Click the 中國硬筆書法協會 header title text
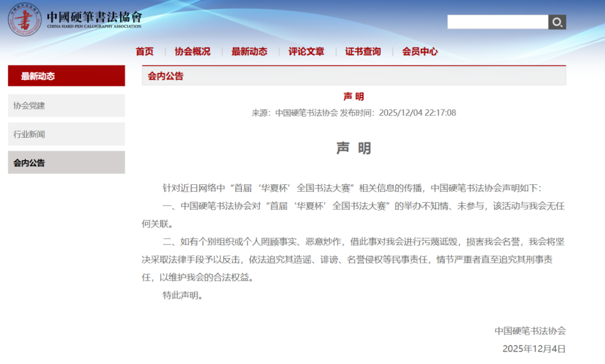Viewport: 605px width, 364px height. tap(94, 16)
